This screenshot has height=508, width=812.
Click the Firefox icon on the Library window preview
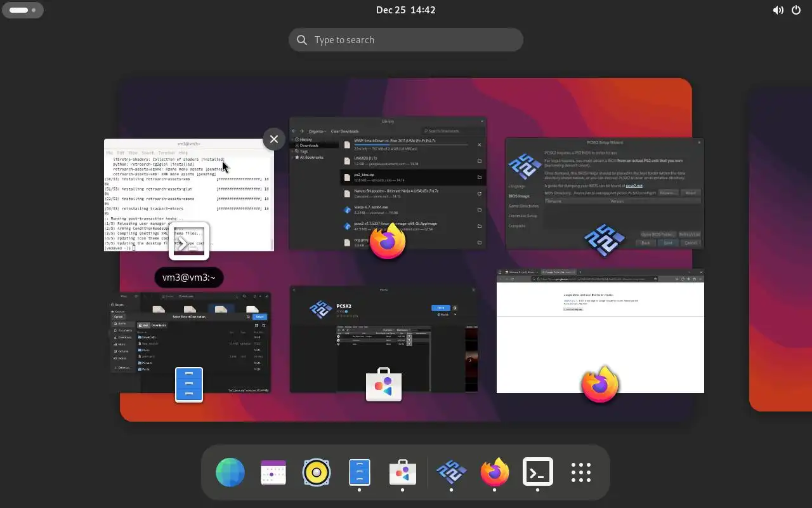click(388, 241)
